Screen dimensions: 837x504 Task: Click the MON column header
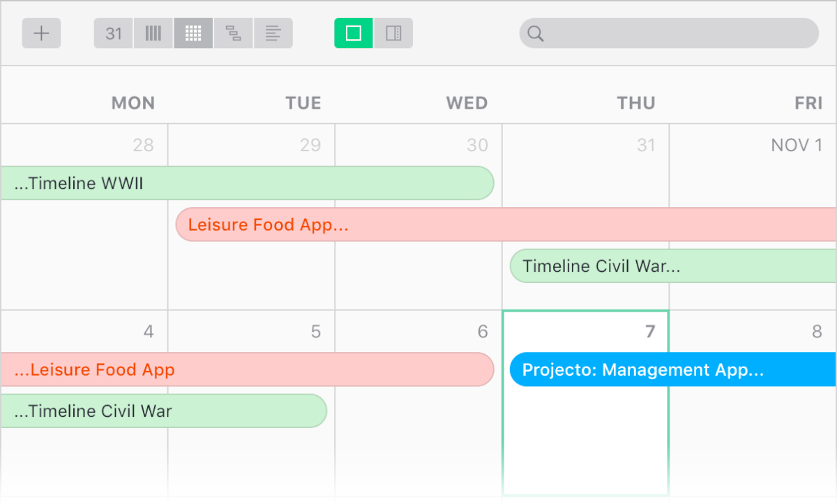133,103
